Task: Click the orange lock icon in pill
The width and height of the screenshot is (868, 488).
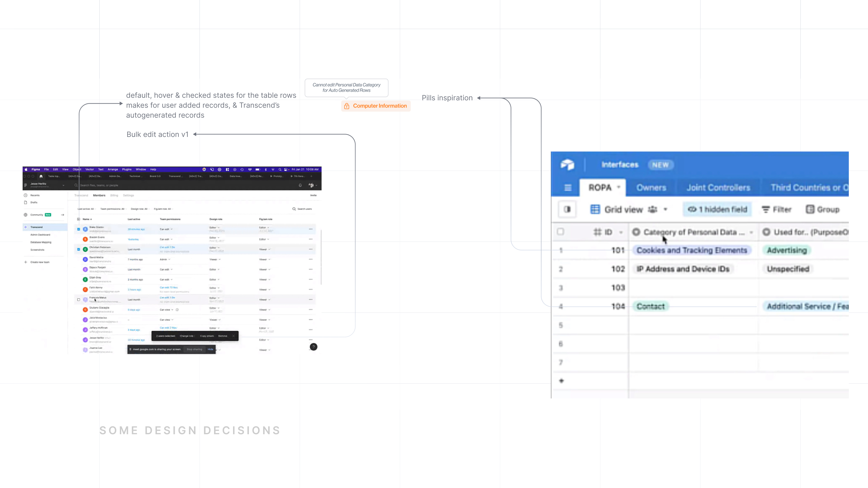Action: [x=347, y=106]
